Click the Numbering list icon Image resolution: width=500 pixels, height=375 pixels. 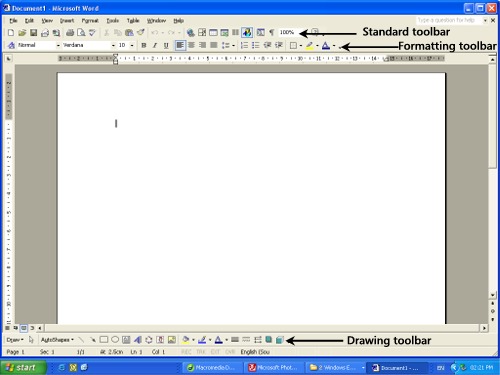point(244,45)
